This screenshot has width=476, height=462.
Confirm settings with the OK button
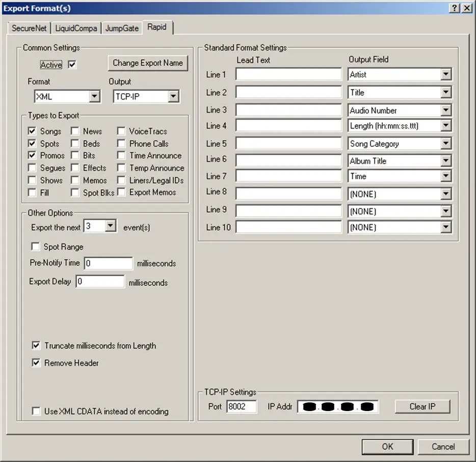(387, 447)
